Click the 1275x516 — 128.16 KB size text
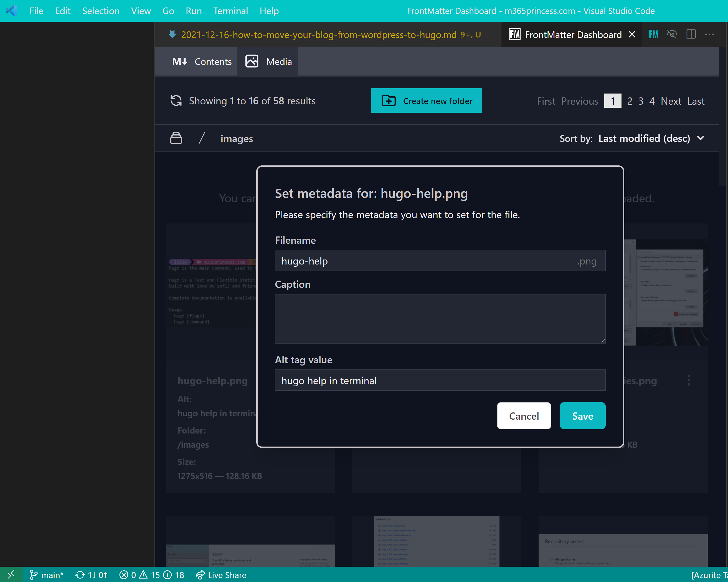 (x=220, y=476)
